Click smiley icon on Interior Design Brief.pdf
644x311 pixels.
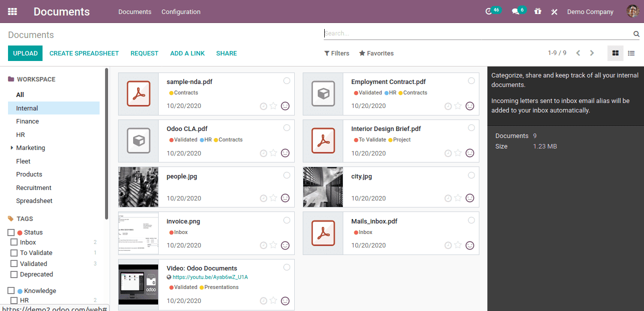click(470, 153)
